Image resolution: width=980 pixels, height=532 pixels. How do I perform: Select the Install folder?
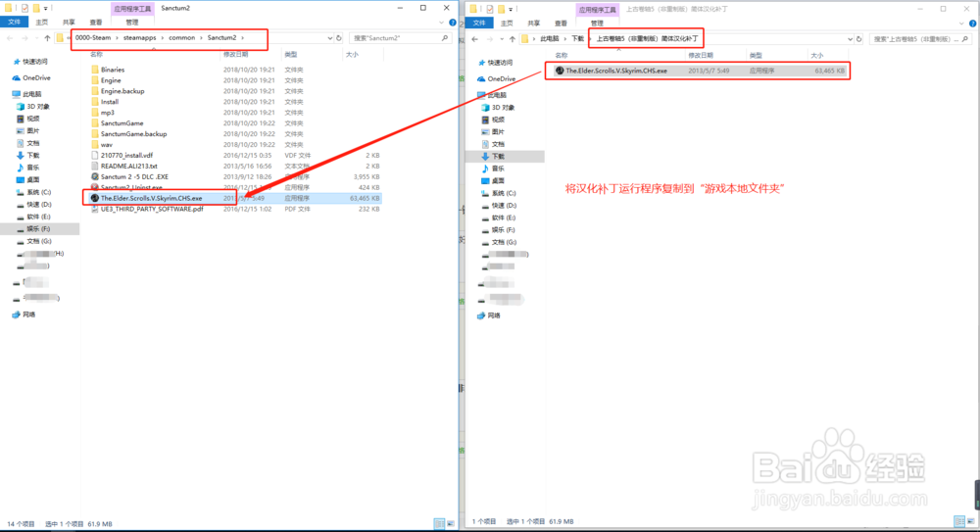tap(110, 102)
